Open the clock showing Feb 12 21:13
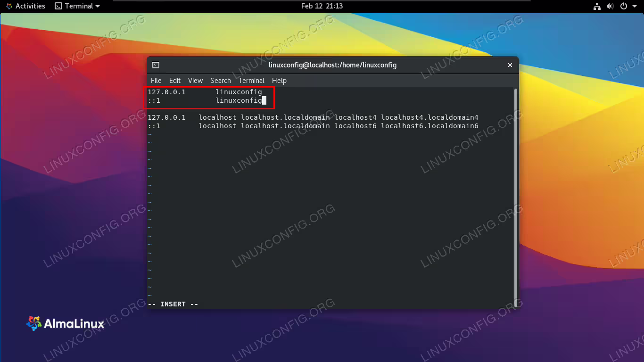The width and height of the screenshot is (644, 362). click(322, 6)
